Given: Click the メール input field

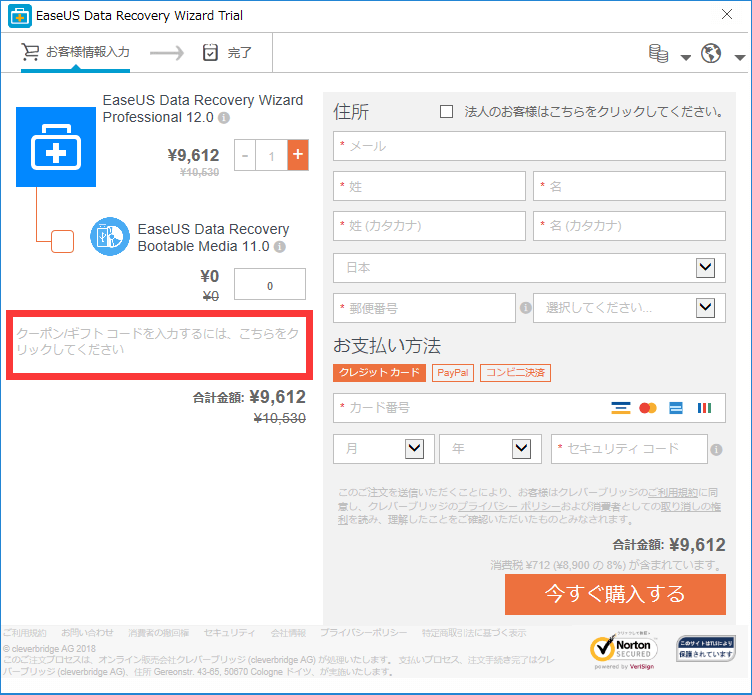Looking at the screenshot, I should [529, 146].
